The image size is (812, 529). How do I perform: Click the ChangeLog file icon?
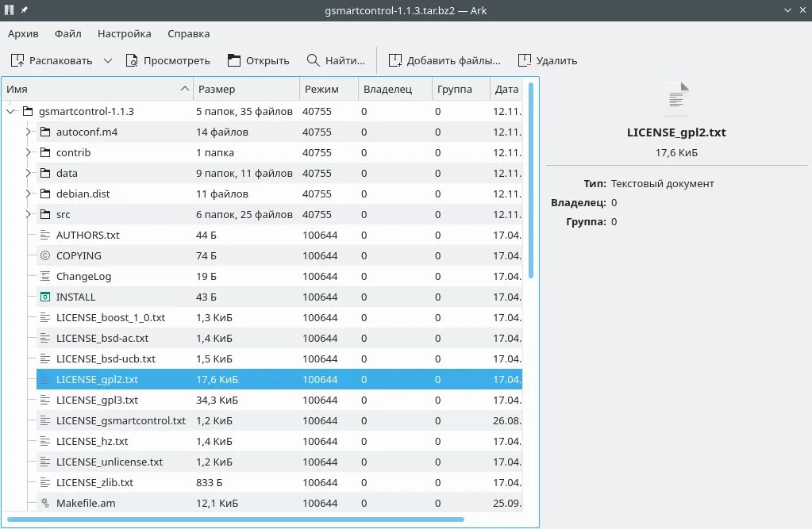click(45, 276)
